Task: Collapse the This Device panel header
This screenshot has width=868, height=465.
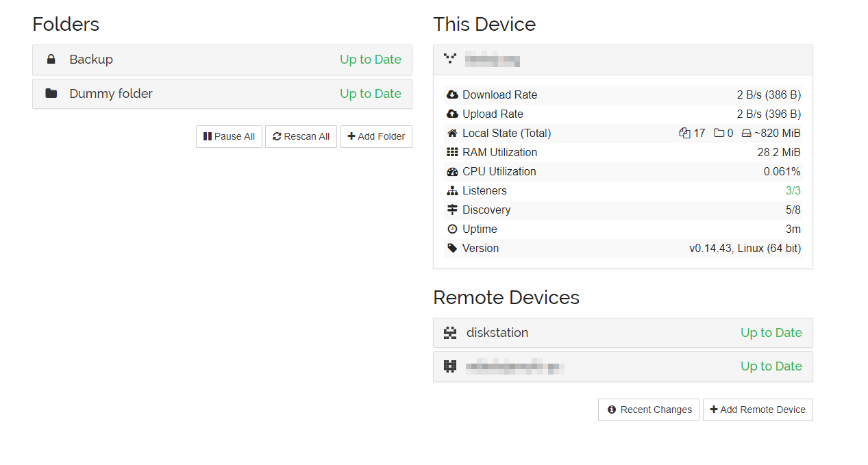Action: [x=623, y=60]
